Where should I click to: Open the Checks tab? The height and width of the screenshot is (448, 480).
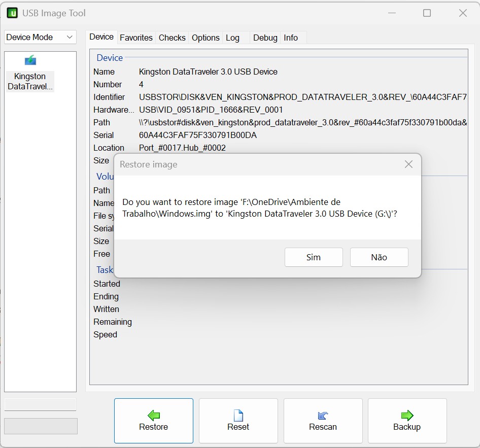[172, 38]
